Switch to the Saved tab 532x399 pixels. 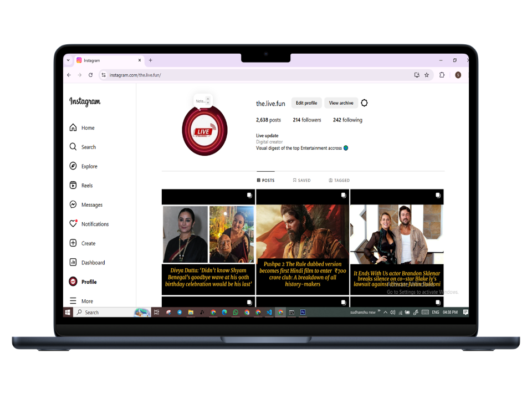coord(301,181)
